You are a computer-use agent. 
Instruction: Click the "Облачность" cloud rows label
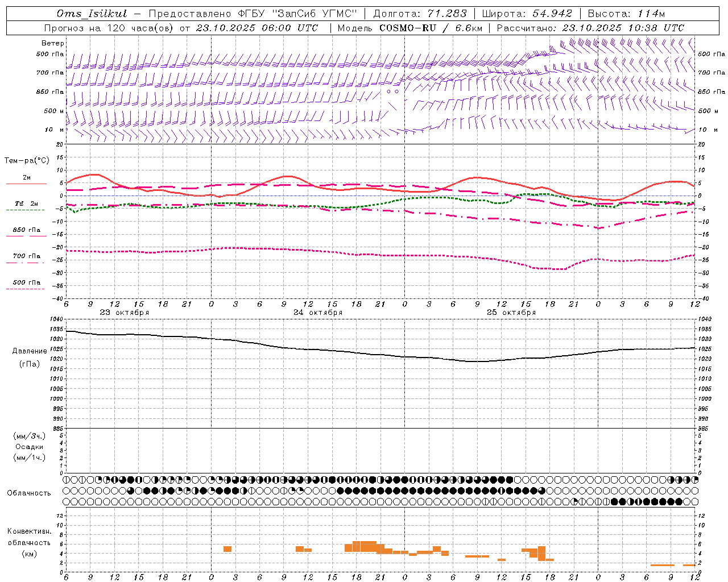pyautogui.click(x=29, y=493)
